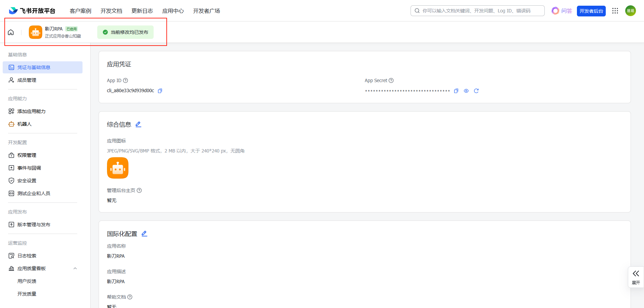Click the home icon in breadcrumb
This screenshot has width=644, height=308.
click(x=11, y=32)
